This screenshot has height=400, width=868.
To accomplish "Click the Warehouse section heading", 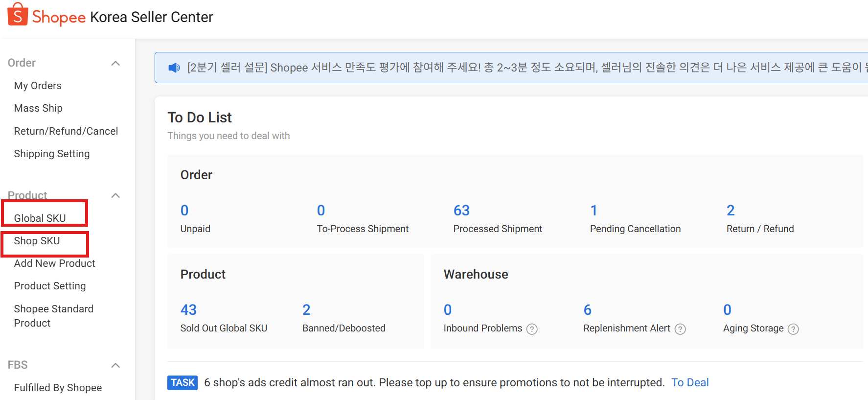I will point(476,274).
